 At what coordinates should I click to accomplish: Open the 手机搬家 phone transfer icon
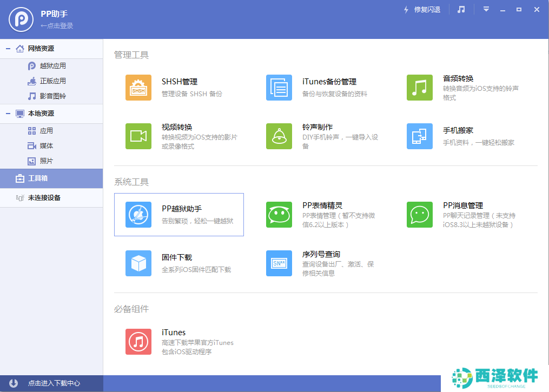click(419, 136)
